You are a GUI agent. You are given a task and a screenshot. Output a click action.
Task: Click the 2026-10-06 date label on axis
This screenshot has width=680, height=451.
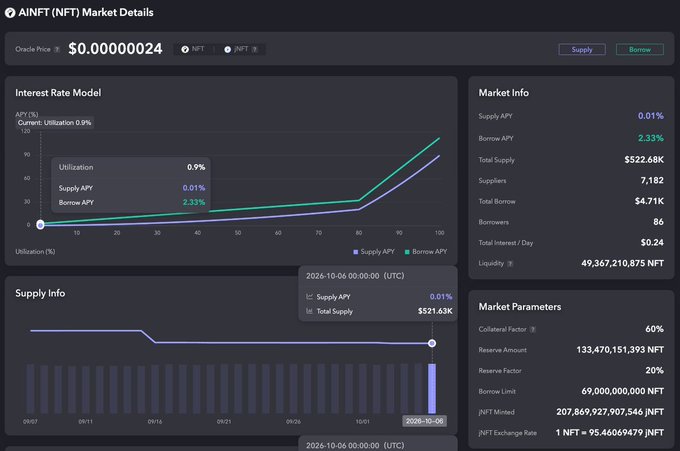coord(425,421)
